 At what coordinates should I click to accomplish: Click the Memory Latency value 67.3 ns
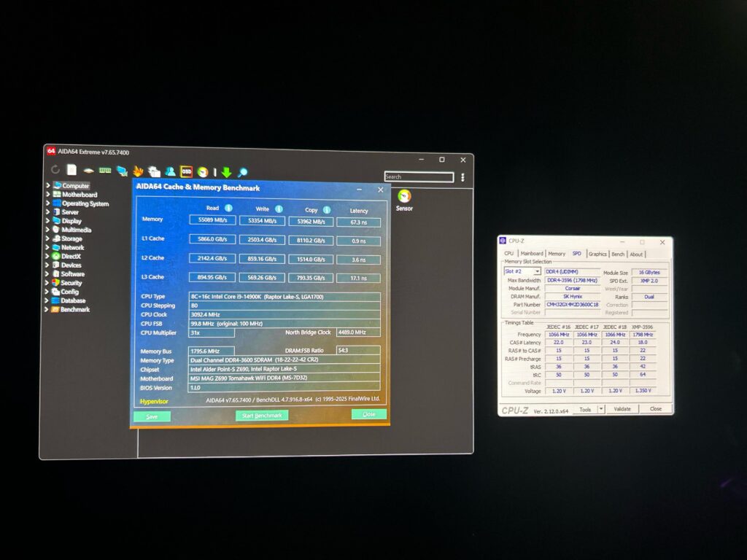[358, 222]
